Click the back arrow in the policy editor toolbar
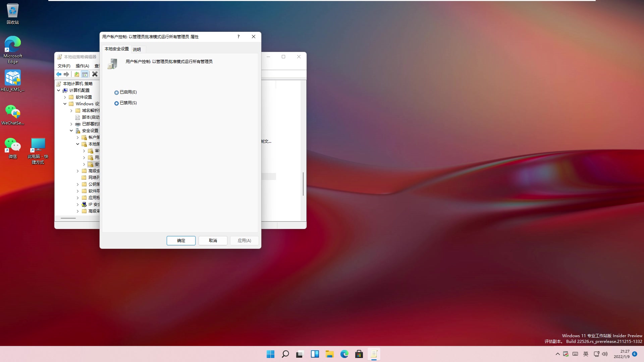The height and width of the screenshot is (362, 644). [x=59, y=74]
